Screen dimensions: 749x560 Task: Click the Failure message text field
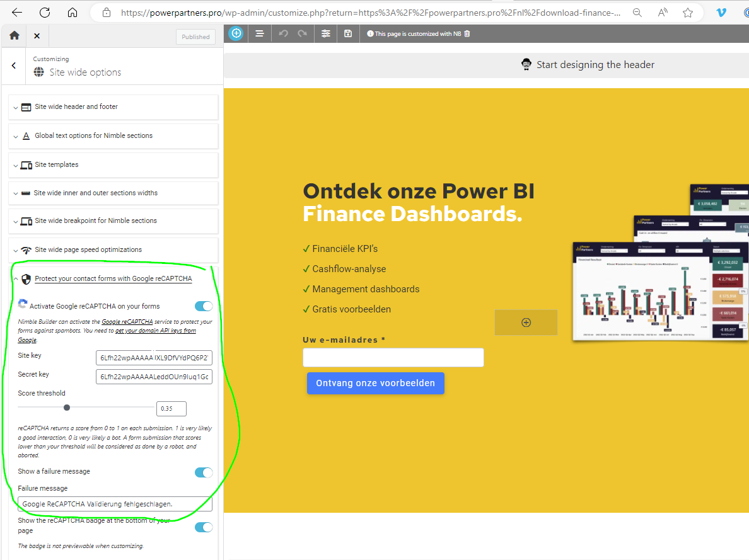(x=115, y=504)
